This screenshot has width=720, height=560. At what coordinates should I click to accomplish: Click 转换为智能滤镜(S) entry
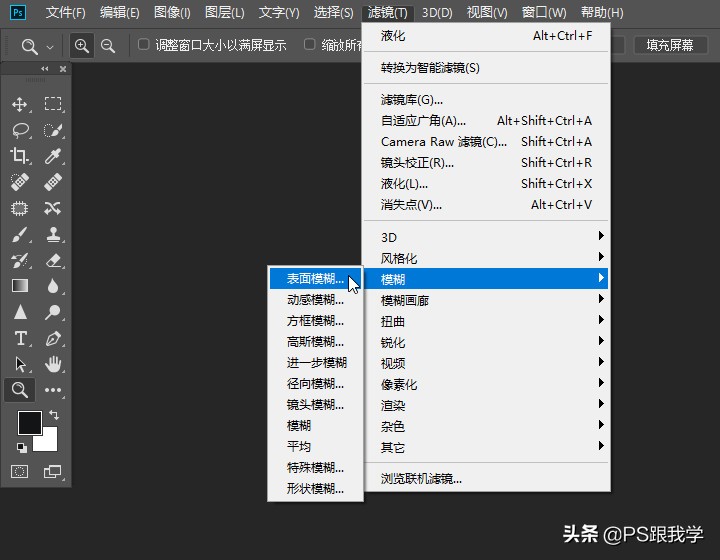pyautogui.click(x=486, y=68)
